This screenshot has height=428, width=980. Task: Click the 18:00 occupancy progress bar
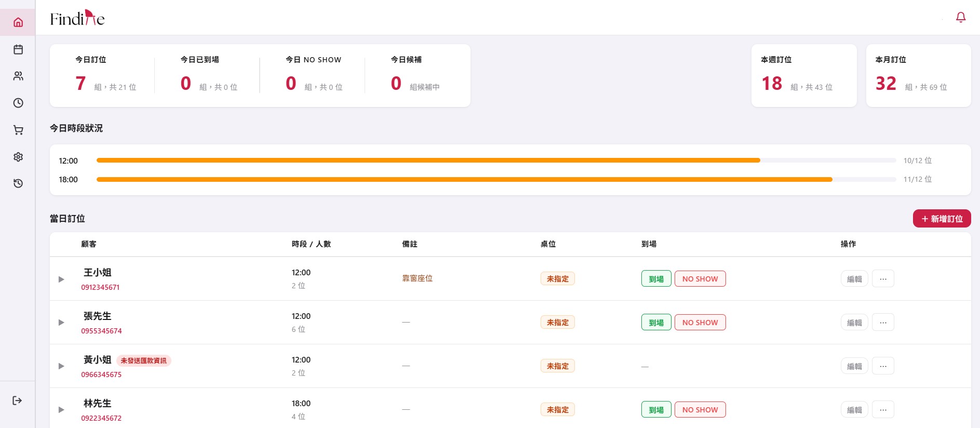tap(496, 179)
